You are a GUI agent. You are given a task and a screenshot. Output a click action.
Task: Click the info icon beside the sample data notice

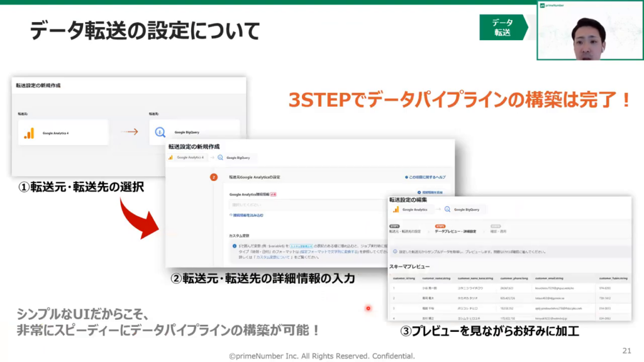[394, 251]
